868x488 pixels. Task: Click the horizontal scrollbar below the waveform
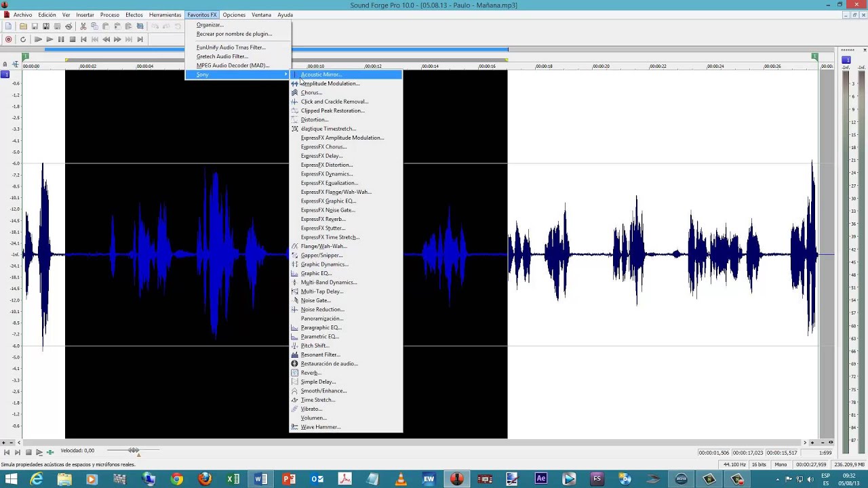[x=414, y=443]
